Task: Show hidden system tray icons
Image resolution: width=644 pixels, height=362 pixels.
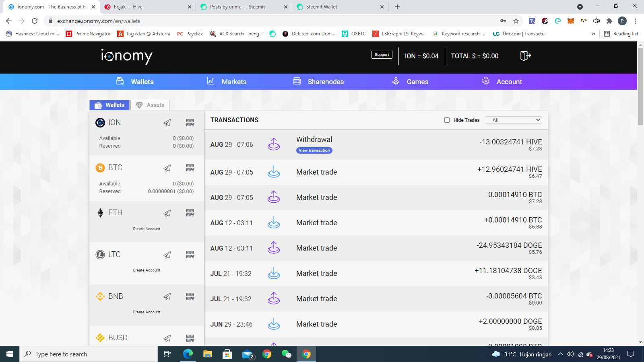Action: [560, 354]
